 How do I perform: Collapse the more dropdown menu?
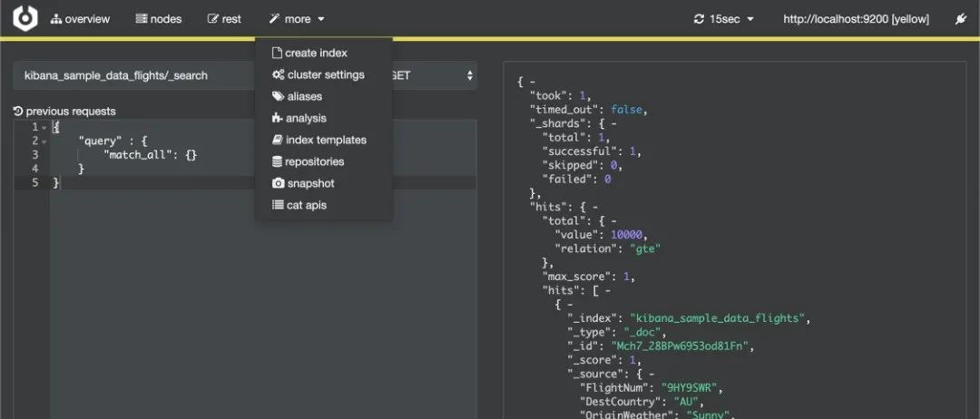297,19
